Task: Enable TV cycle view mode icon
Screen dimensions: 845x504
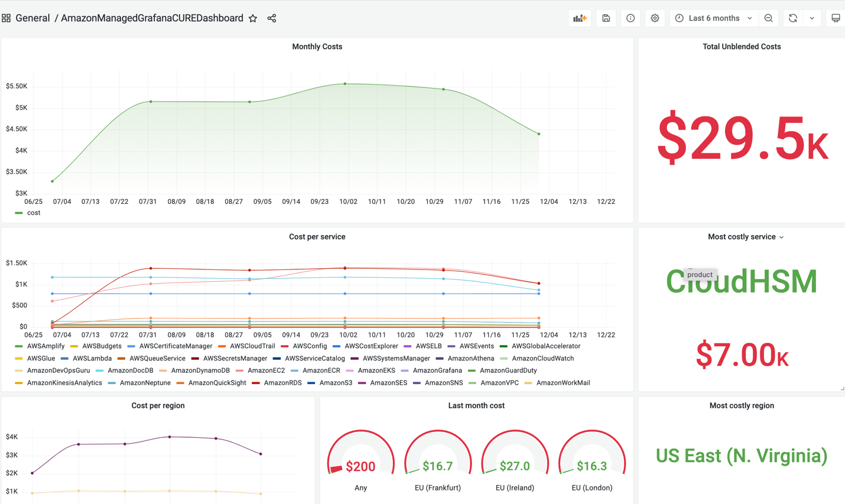Action: [836, 18]
